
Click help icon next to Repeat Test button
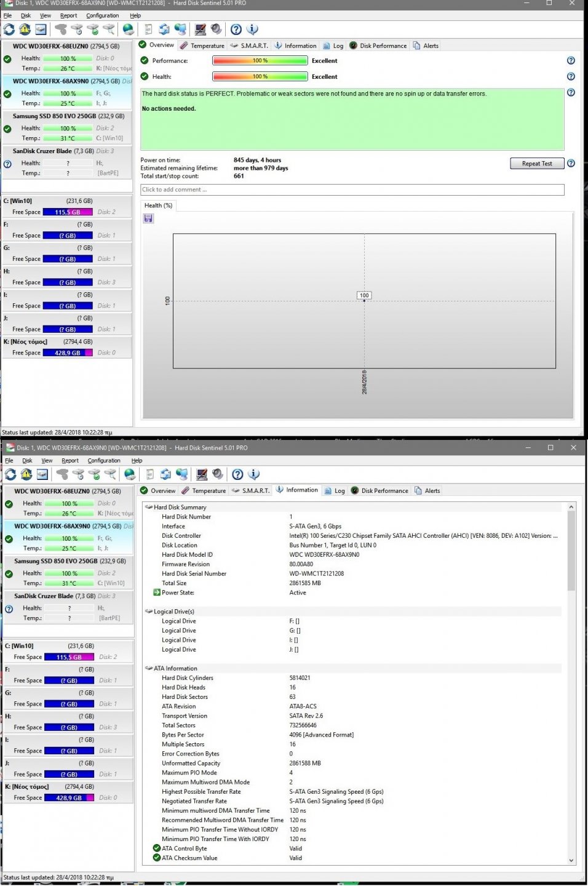coord(571,164)
